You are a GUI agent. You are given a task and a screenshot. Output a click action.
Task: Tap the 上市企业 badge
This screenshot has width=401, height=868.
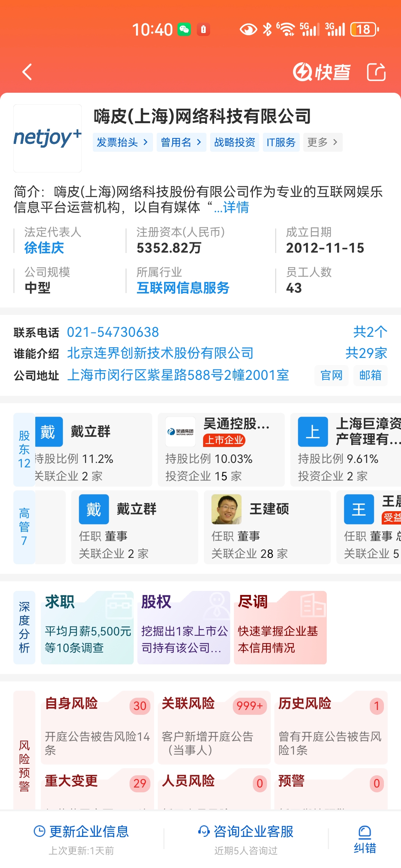(x=224, y=440)
